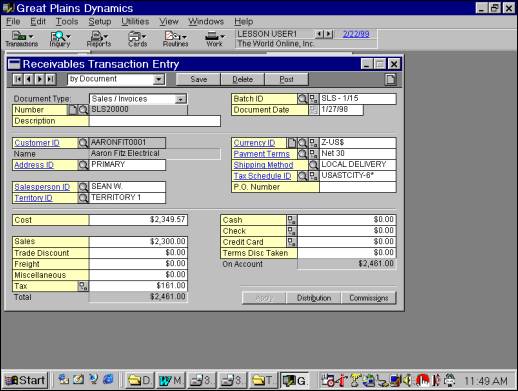Open the Work toolbar palette
The image size is (518, 391).
point(214,39)
